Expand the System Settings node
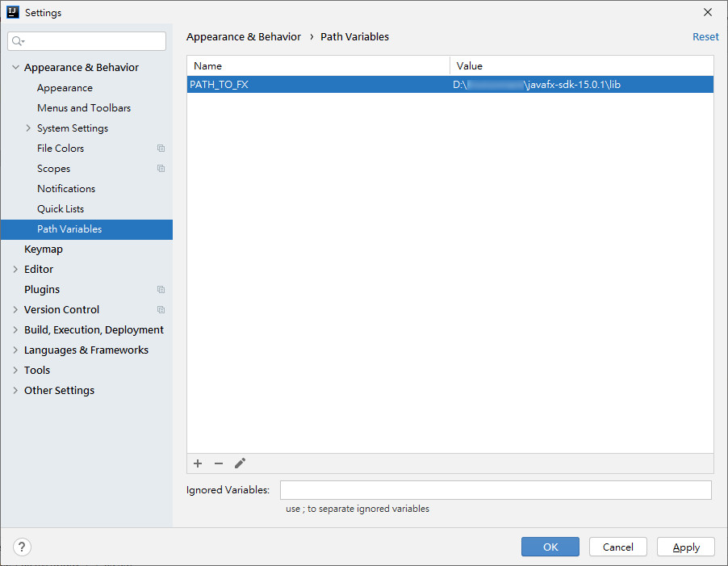Image resolution: width=728 pixels, height=566 pixels. (x=28, y=128)
